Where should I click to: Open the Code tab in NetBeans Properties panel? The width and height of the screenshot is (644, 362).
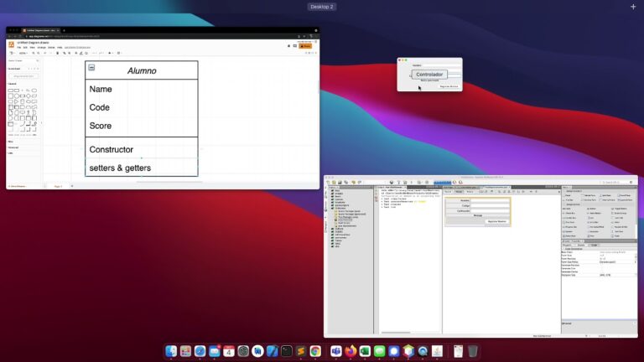click(594, 245)
